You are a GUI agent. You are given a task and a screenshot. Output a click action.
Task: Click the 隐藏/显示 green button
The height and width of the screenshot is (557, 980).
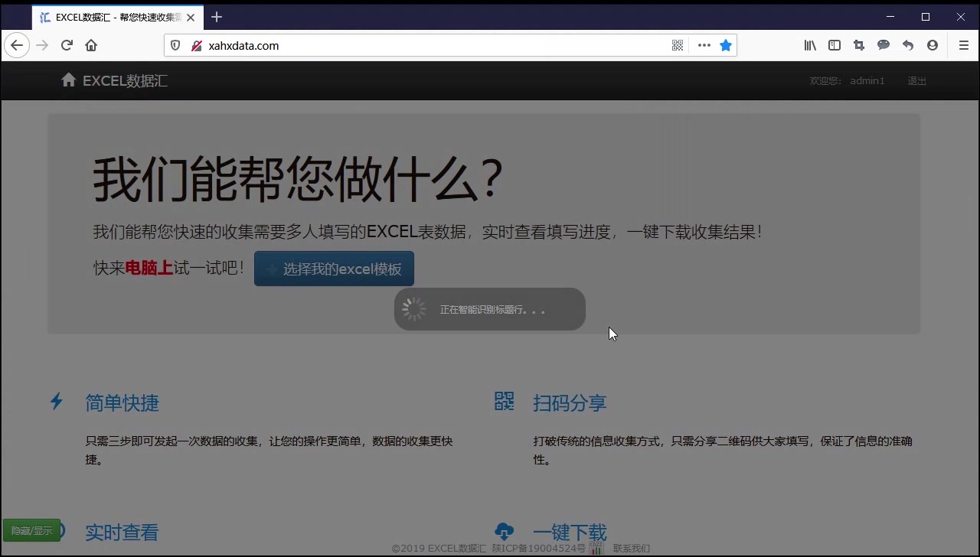(31, 530)
